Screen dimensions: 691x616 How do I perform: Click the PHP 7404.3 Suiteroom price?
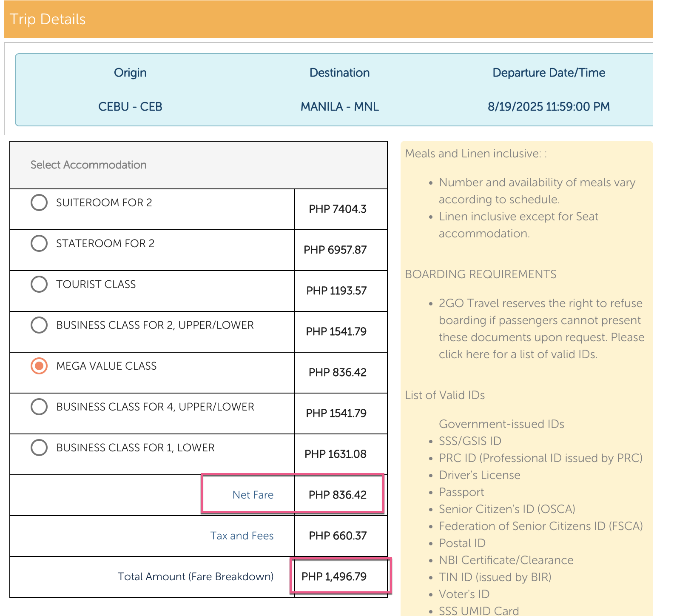(337, 209)
